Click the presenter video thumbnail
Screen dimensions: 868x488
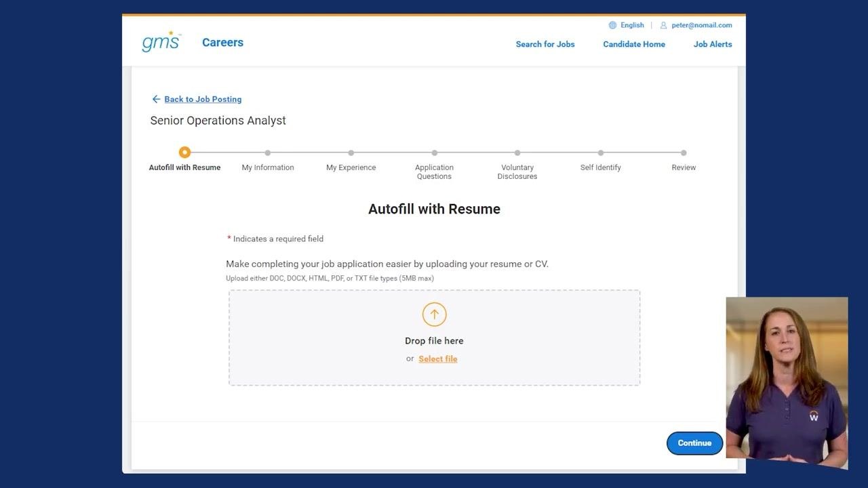click(787, 383)
